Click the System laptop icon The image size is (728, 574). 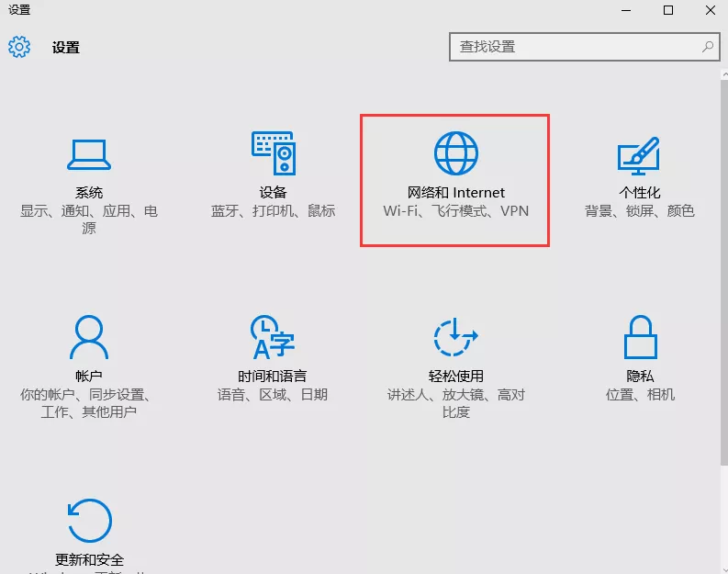(x=89, y=154)
